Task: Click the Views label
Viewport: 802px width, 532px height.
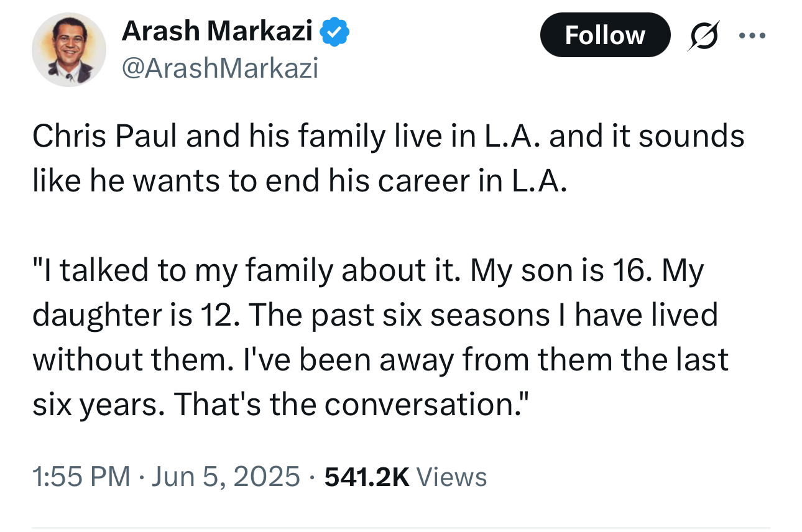Action: 451,477
